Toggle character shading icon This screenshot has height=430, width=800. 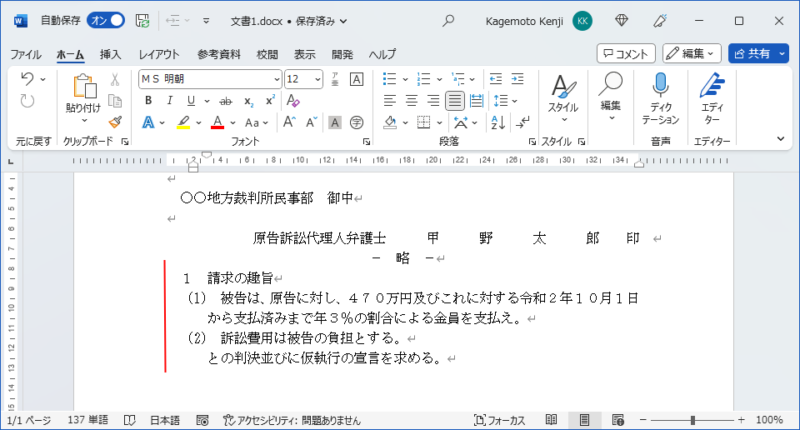[x=335, y=122]
